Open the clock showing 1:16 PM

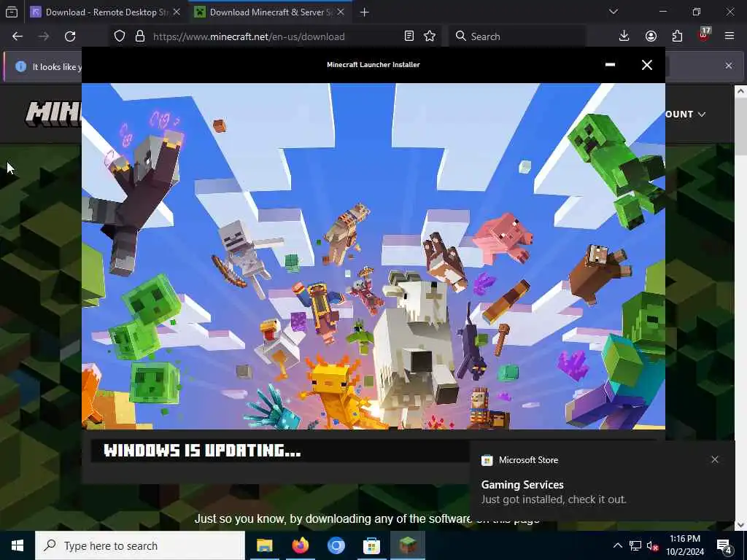[685, 545]
